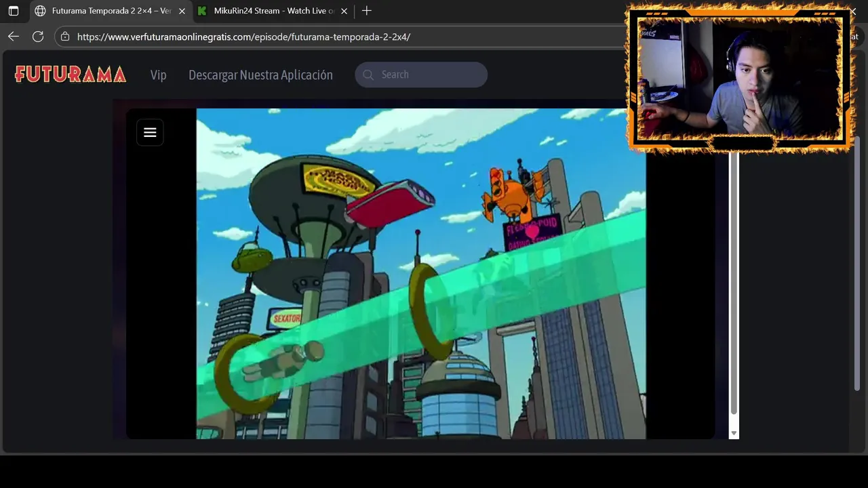
Task: Select the Futurama Temporada 2 2×4 tab
Action: point(111,11)
